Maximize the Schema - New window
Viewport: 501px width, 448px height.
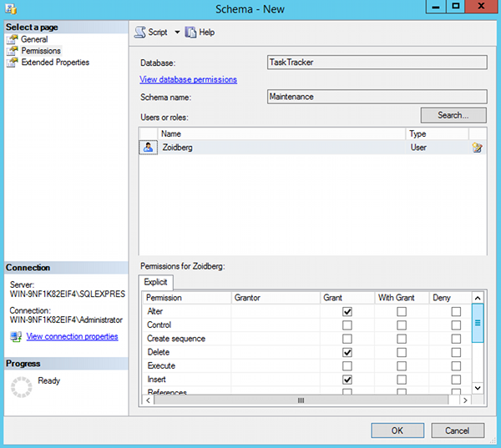(x=455, y=6)
